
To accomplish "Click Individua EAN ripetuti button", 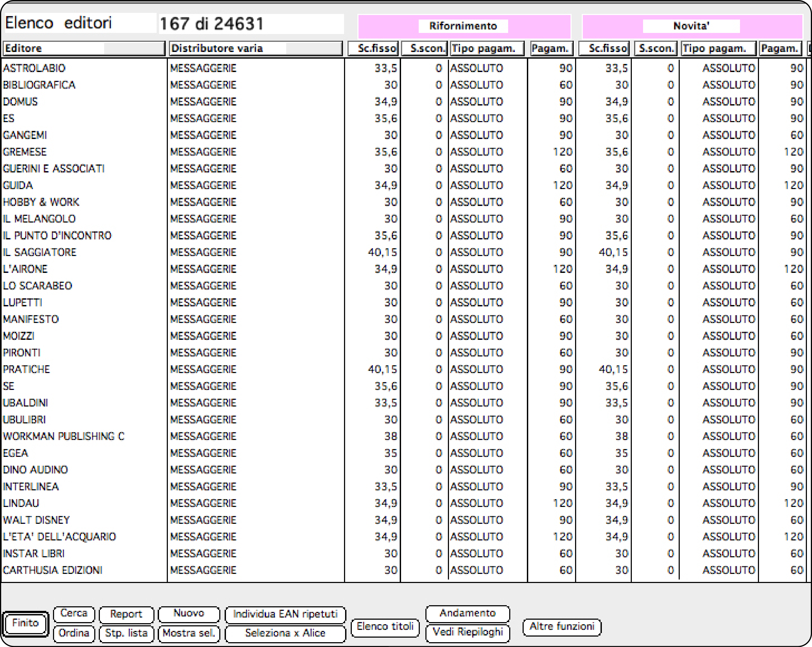I will (285, 615).
